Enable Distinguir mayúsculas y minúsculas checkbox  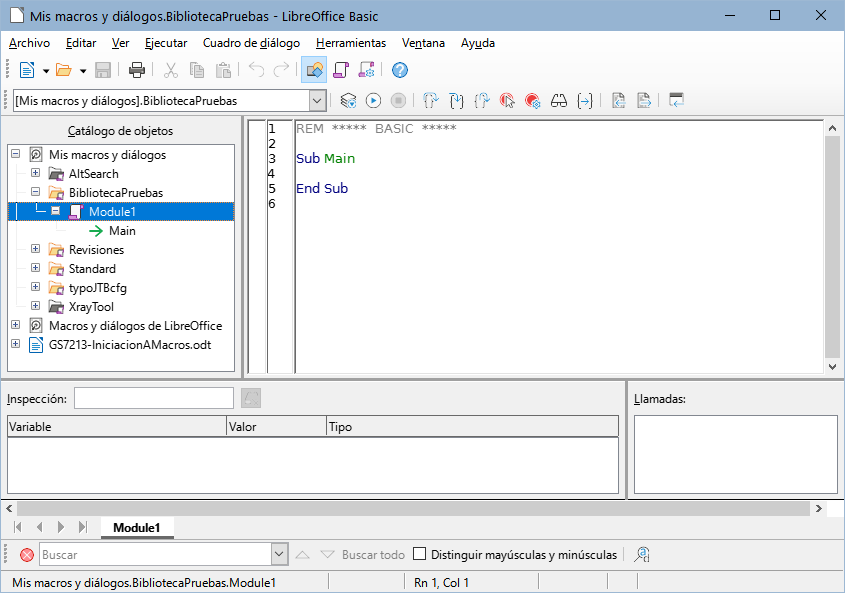(419, 554)
